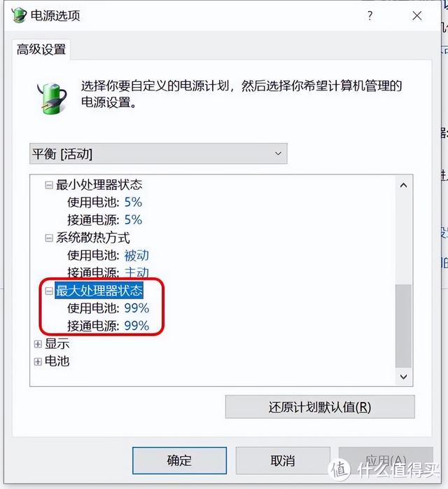Click the 取消 button
The width and height of the screenshot is (448, 489).
(283, 460)
